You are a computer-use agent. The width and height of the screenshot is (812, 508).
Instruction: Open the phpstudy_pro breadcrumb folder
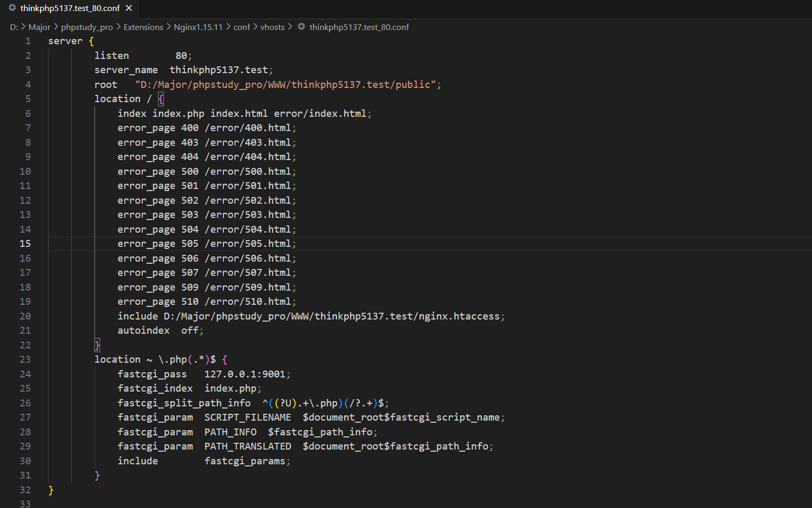point(87,27)
